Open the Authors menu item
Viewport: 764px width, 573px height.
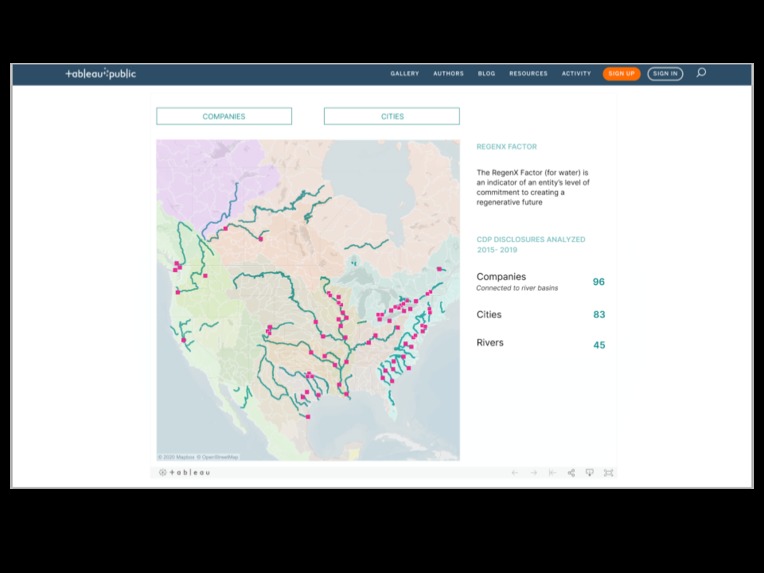448,74
